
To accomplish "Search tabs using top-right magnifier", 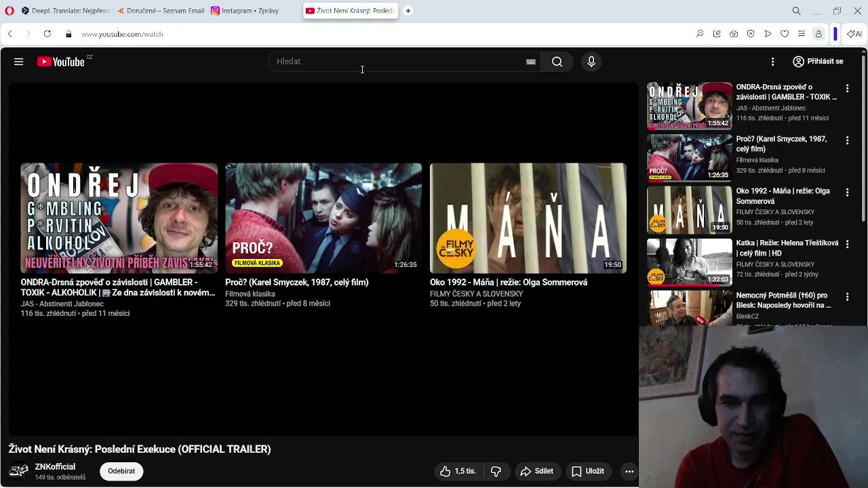I will (x=797, y=11).
